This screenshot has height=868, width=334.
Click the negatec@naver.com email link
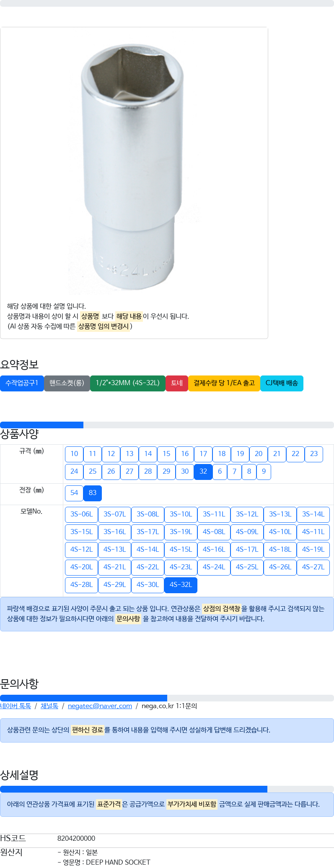point(100,706)
